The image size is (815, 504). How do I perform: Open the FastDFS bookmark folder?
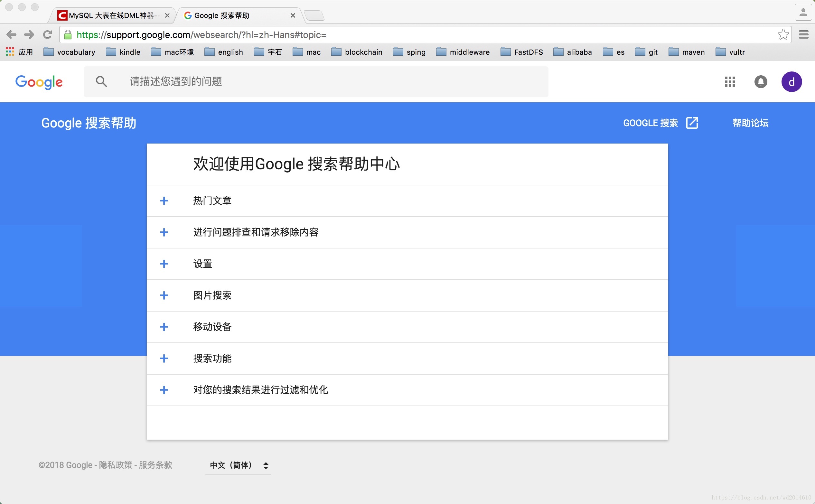[x=522, y=52]
